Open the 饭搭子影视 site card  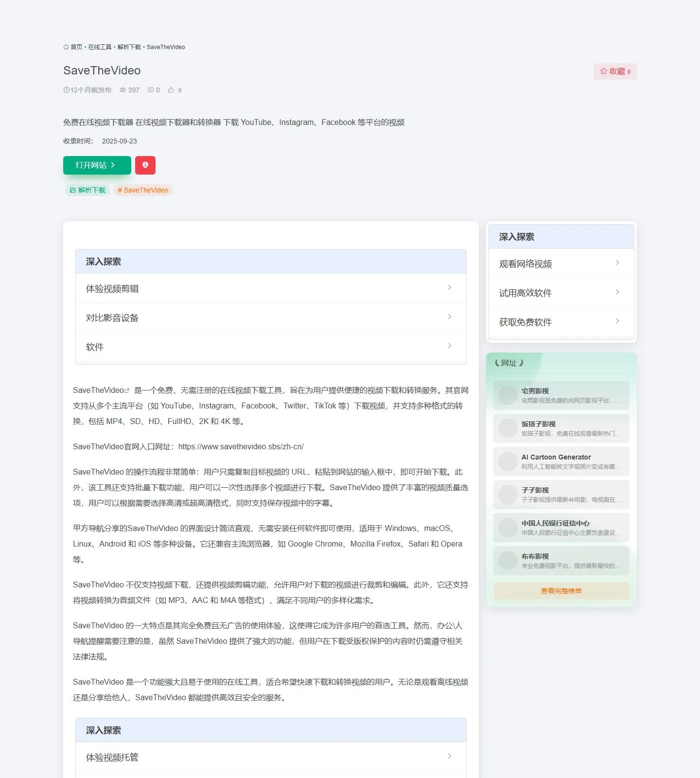(x=561, y=428)
